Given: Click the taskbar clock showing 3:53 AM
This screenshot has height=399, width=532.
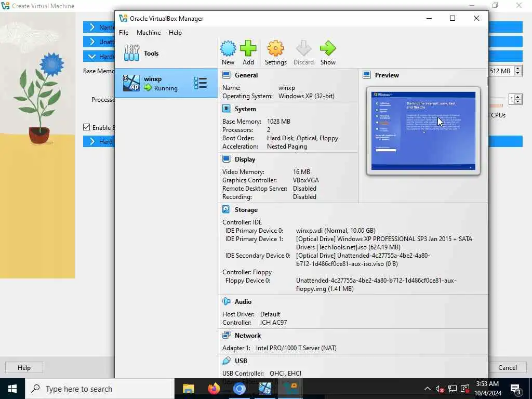Looking at the screenshot, I should [x=487, y=389].
